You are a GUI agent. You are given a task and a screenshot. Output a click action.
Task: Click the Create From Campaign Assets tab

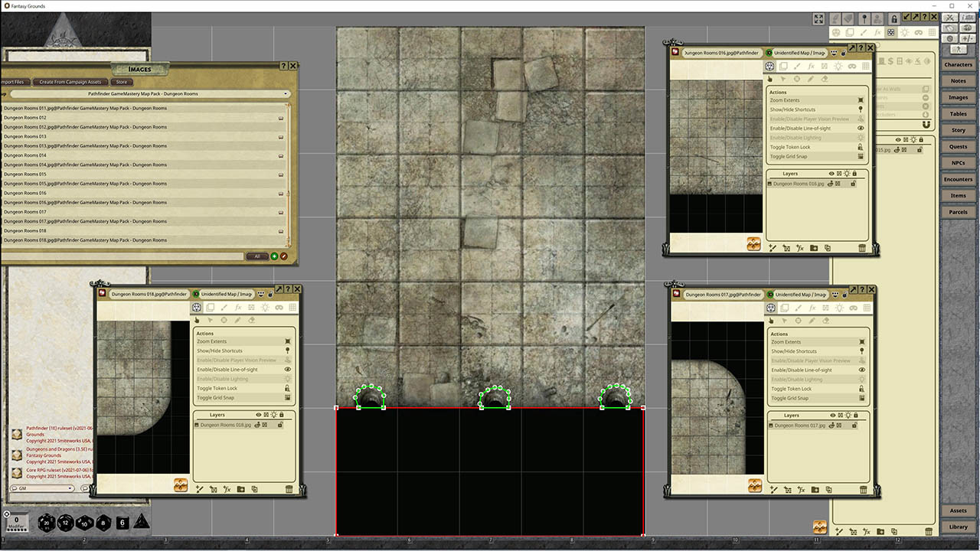(x=69, y=82)
